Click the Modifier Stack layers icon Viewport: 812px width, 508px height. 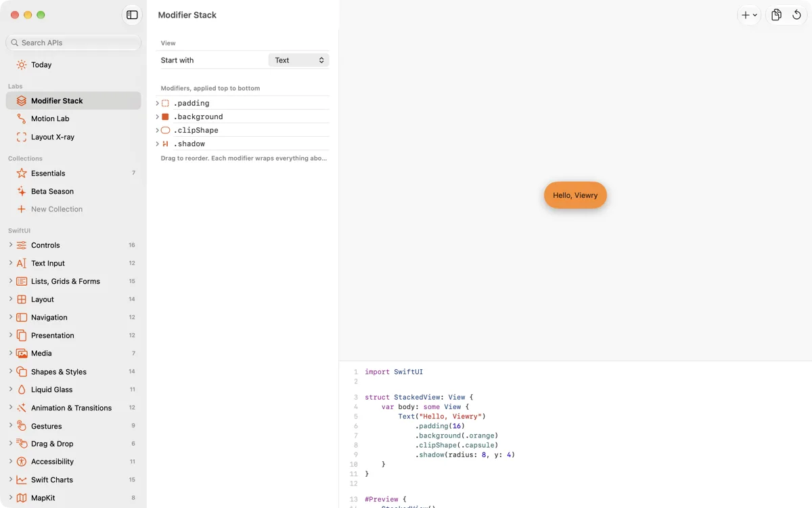pyautogui.click(x=22, y=101)
